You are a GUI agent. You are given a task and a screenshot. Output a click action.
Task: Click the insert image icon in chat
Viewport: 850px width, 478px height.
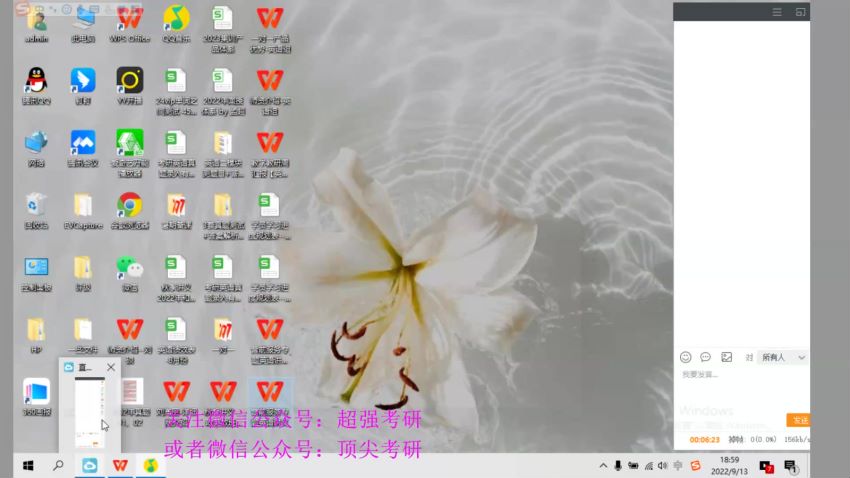coord(726,357)
